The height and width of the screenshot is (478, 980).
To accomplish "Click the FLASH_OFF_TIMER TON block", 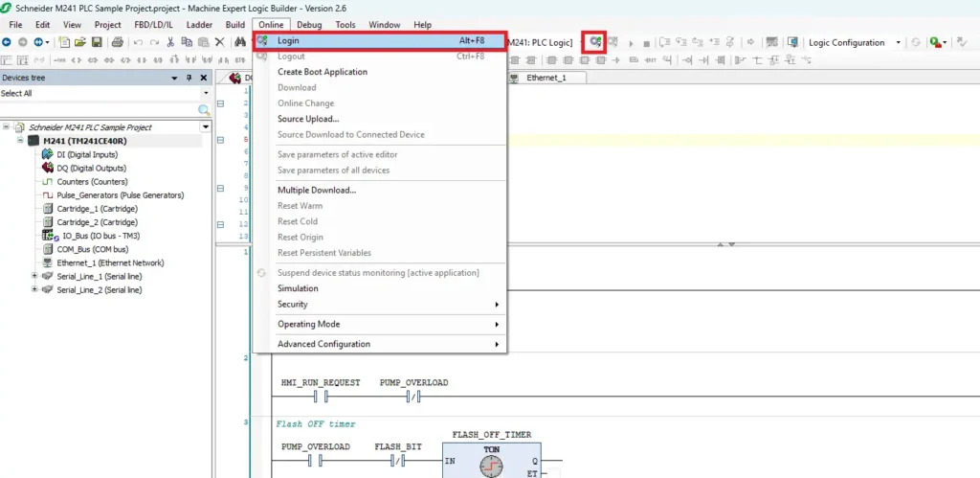I will click(491, 461).
